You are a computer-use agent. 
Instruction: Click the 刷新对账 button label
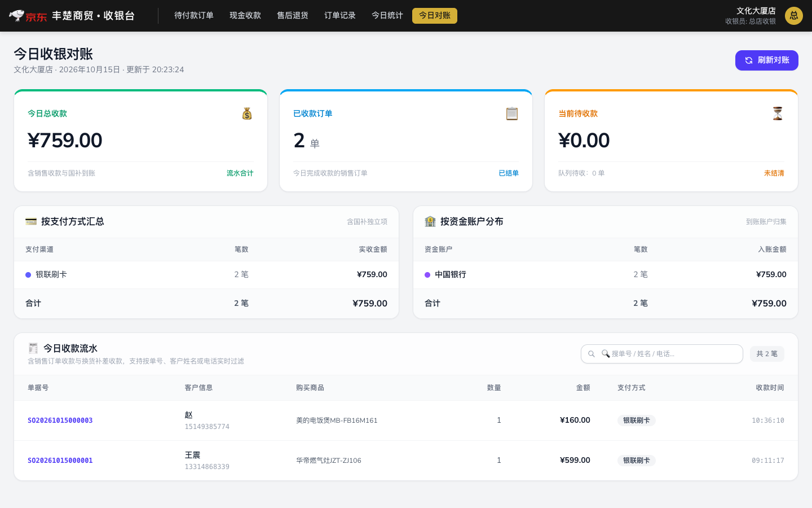click(x=774, y=60)
